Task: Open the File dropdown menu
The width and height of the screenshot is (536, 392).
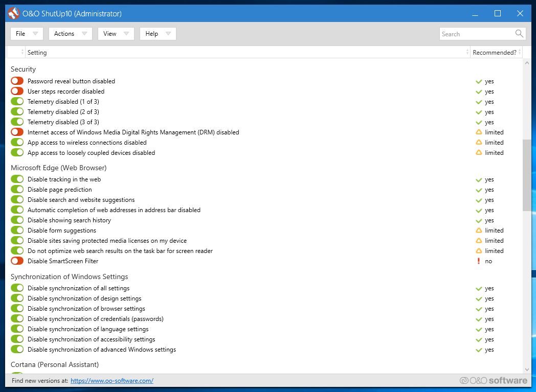Action: pos(27,33)
